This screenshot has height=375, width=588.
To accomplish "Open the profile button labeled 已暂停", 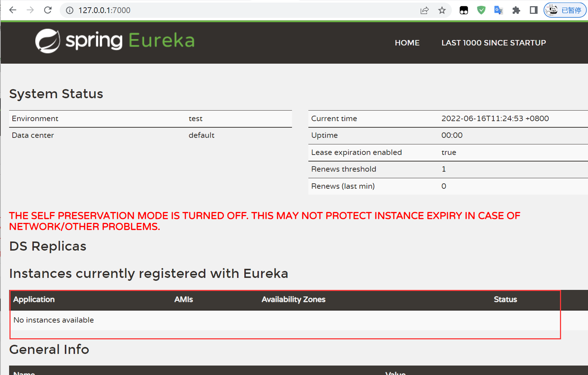I will click(x=565, y=10).
